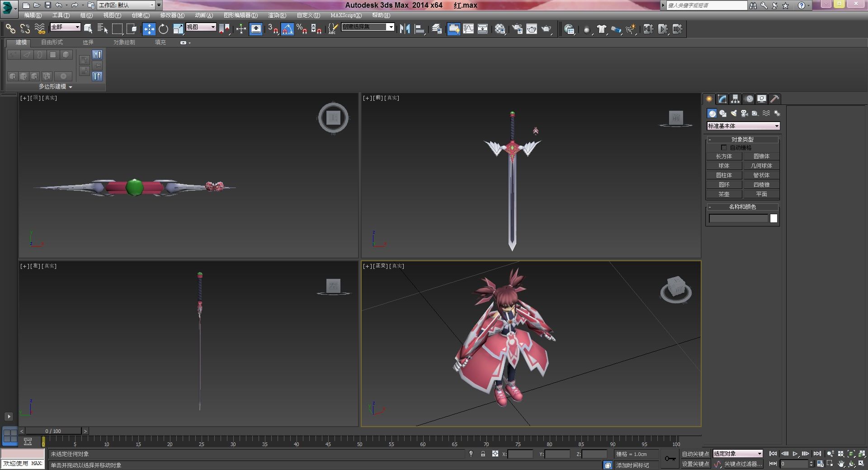The height and width of the screenshot is (470, 868).
Task: Open reference coordinate system dropdown 视图
Action: pyautogui.click(x=201, y=27)
